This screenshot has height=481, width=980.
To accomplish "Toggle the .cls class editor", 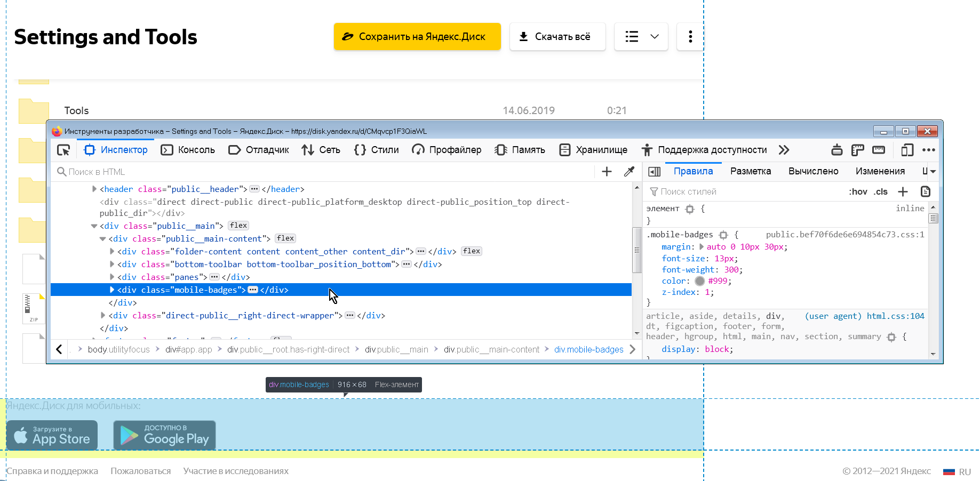I will 881,191.
